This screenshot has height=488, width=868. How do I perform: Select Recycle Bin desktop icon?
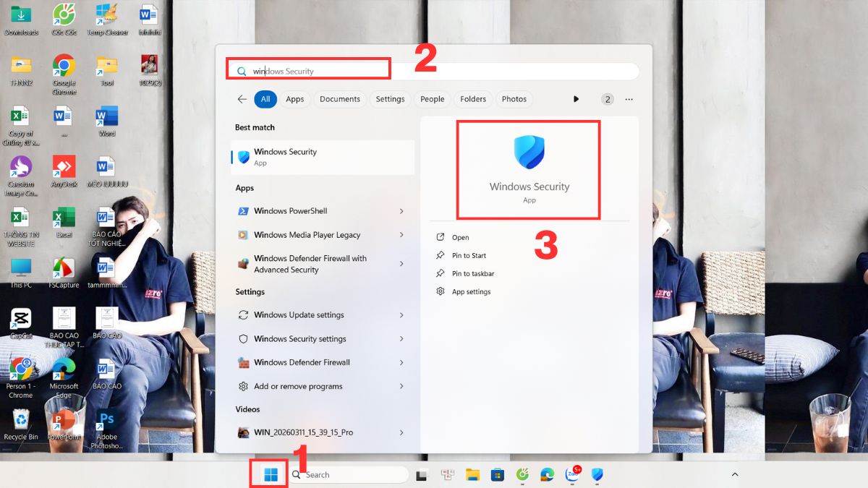[x=21, y=424]
